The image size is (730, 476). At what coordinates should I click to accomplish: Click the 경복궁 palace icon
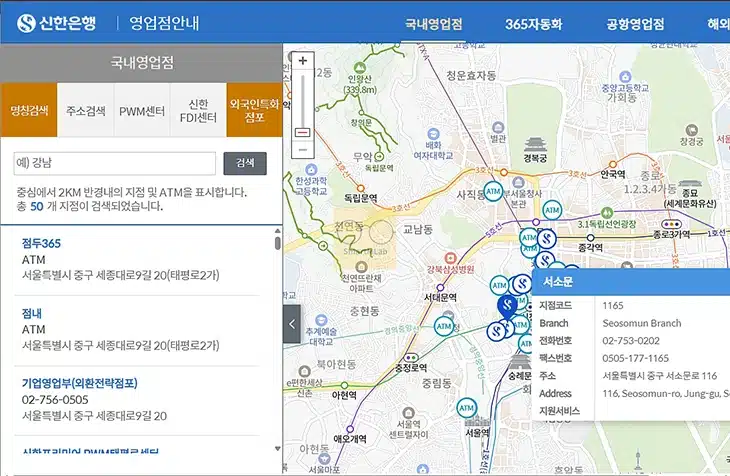coord(535,144)
